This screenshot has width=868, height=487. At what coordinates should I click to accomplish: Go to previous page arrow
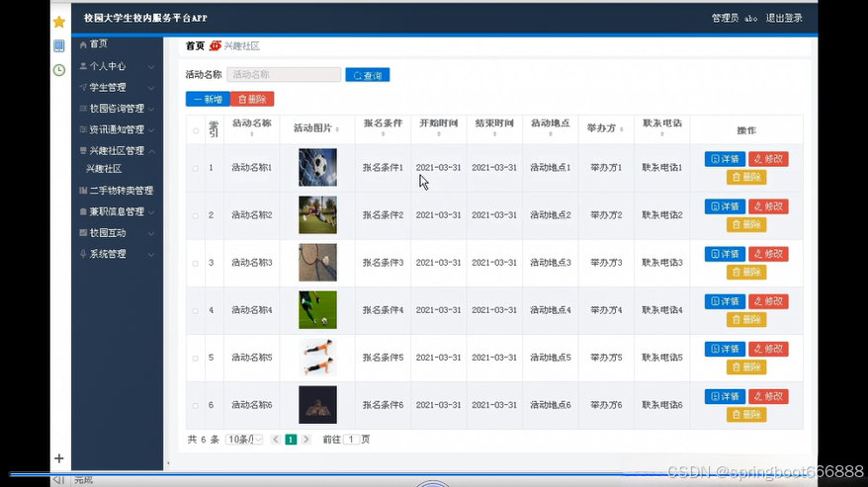tap(276, 440)
